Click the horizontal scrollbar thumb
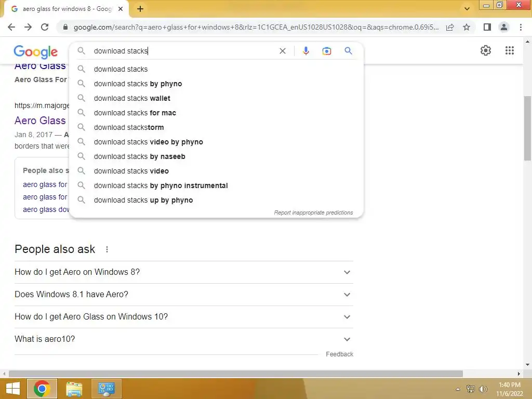 coord(236,374)
